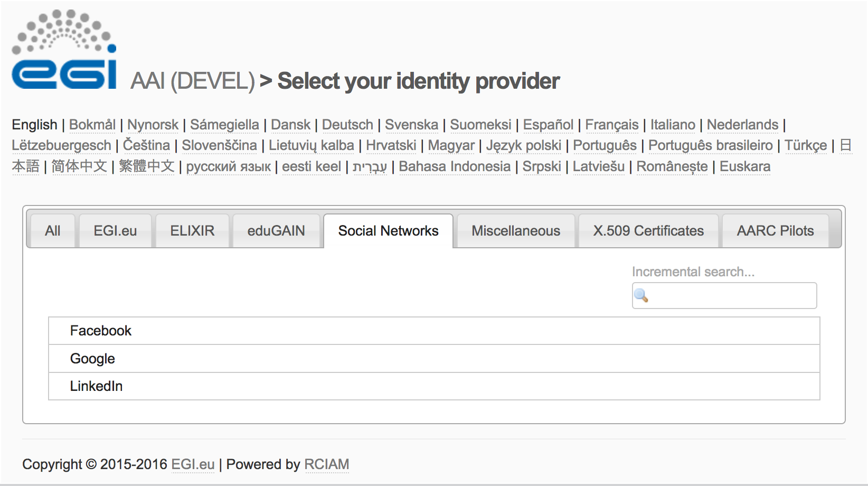Switch language to Dansk
Image resolution: width=868 pixels, height=486 pixels.
pyautogui.click(x=290, y=125)
